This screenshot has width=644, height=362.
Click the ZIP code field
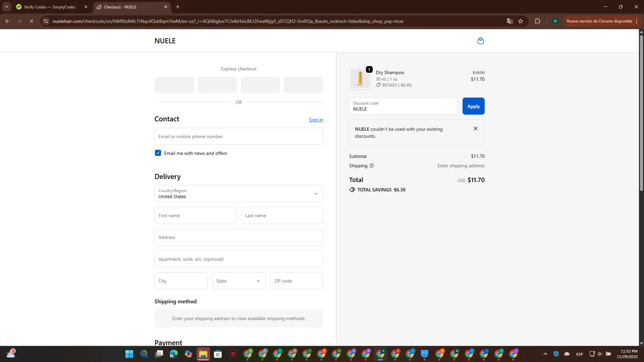coord(296,281)
